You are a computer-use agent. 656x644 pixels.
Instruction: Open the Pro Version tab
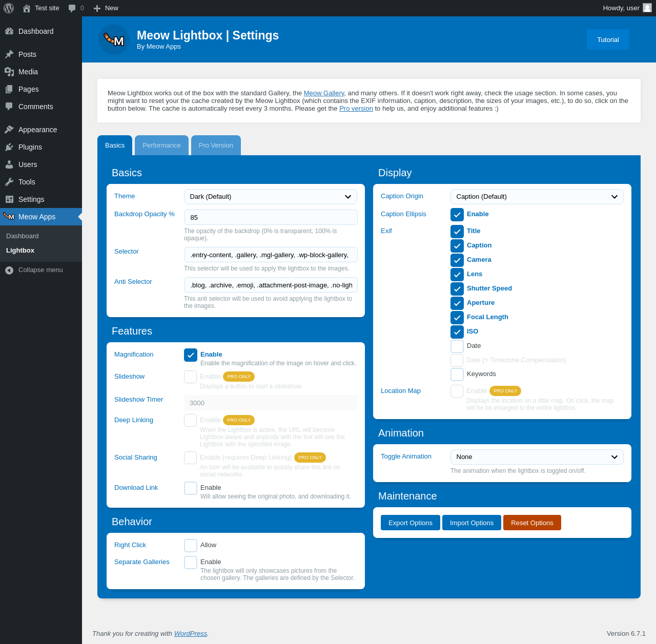(216, 146)
